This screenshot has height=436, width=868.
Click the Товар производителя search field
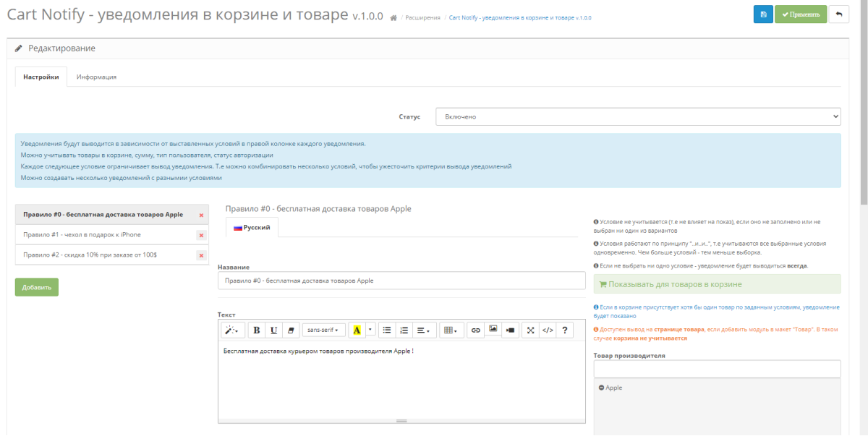(x=717, y=369)
